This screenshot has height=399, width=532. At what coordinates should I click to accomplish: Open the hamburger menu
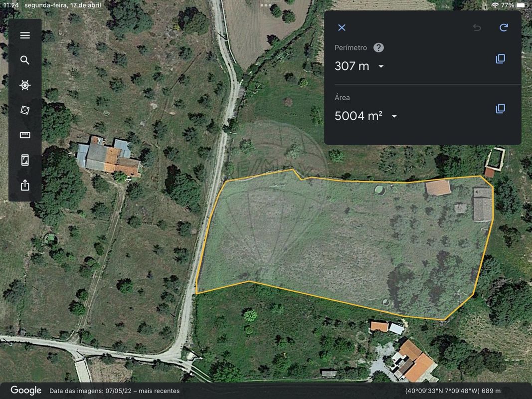point(25,35)
